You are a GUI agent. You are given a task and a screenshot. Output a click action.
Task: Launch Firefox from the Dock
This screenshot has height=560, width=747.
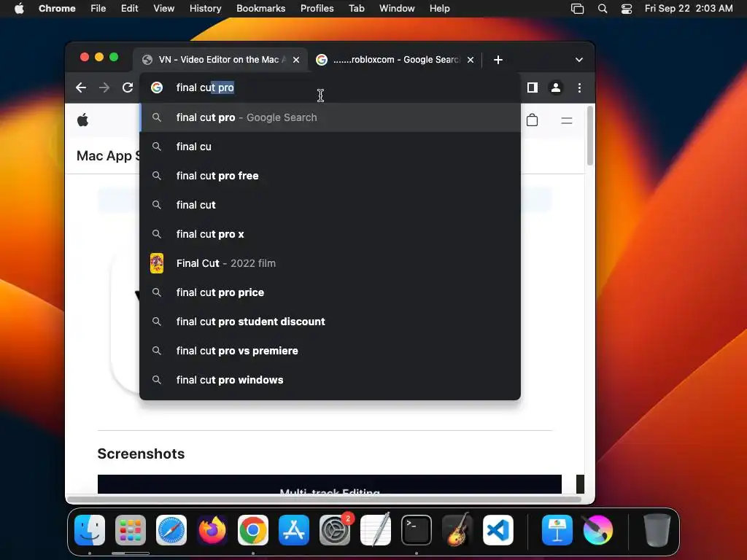pos(212,530)
